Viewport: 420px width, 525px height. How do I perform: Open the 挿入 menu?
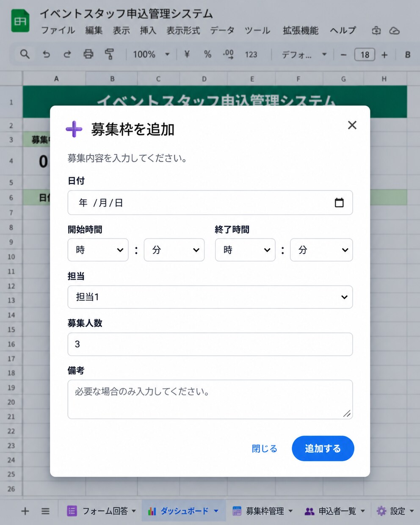point(148,30)
